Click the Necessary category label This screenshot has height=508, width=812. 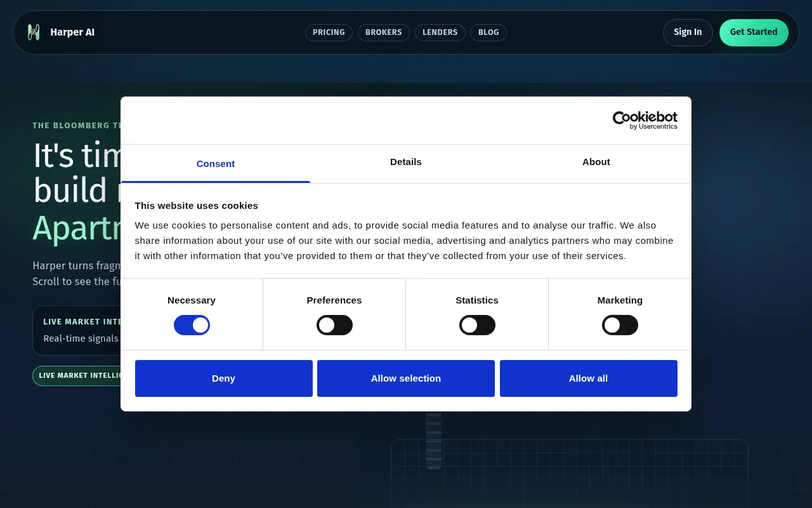(192, 300)
